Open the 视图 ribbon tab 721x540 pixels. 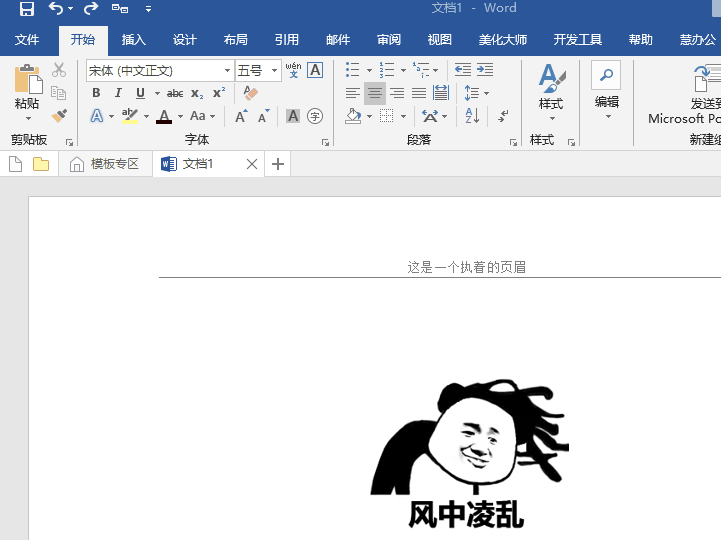coord(440,40)
